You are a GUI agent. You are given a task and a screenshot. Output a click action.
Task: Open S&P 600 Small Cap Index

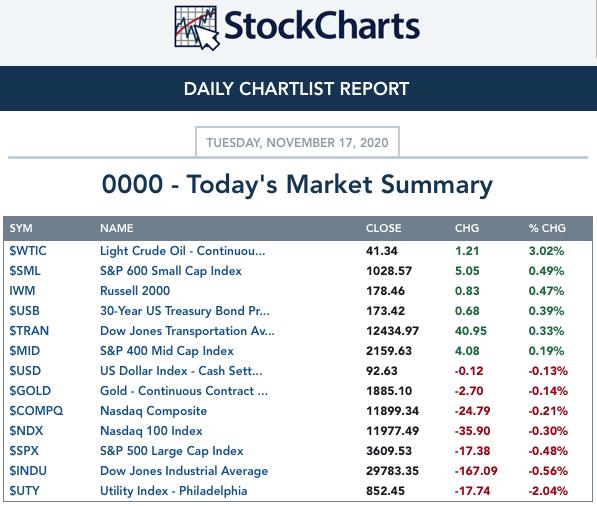coord(171,271)
